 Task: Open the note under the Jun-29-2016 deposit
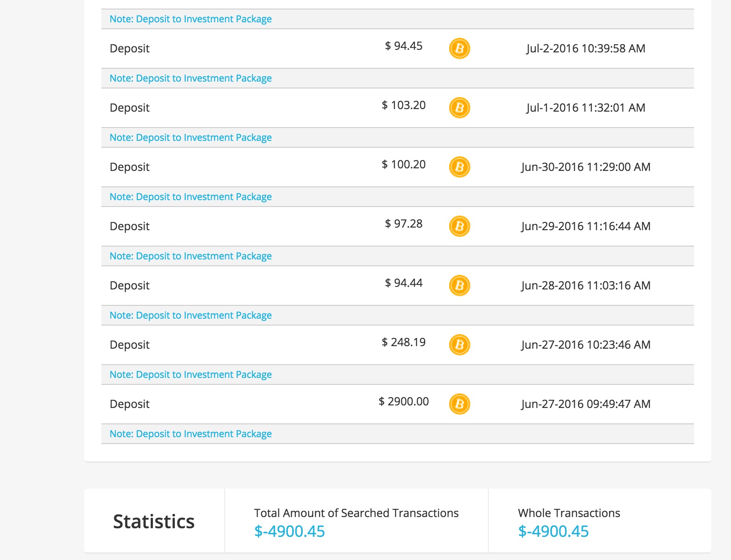coord(191,256)
